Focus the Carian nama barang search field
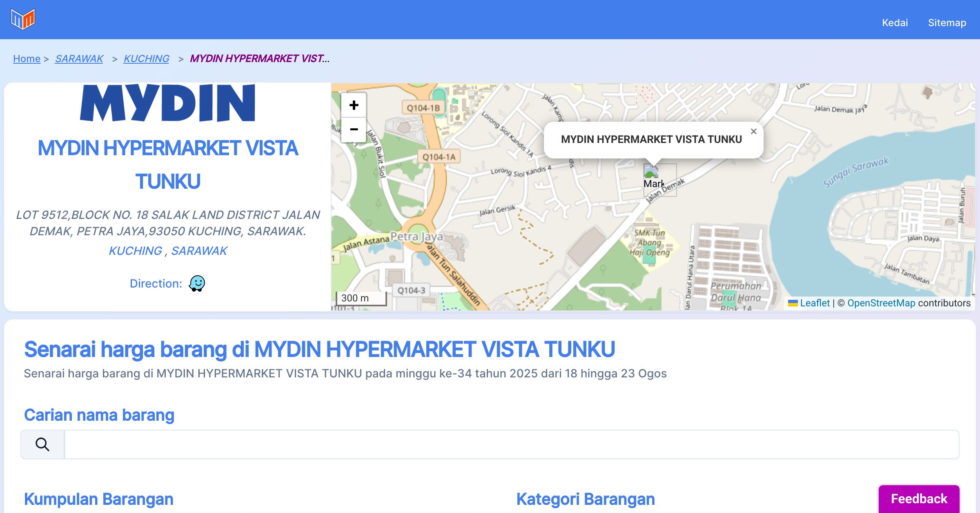This screenshot has height=513, width=980. click(511, 444)
